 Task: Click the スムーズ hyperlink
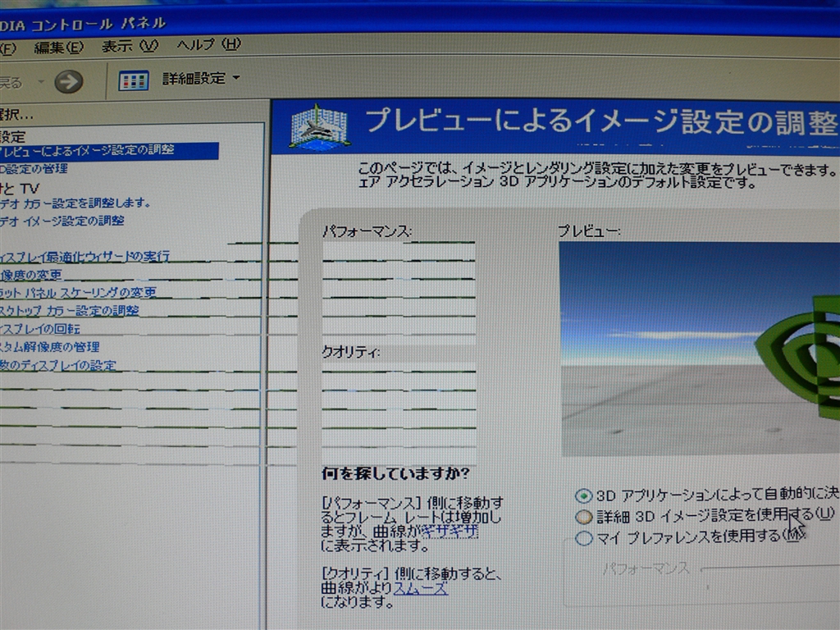[421, 588]
